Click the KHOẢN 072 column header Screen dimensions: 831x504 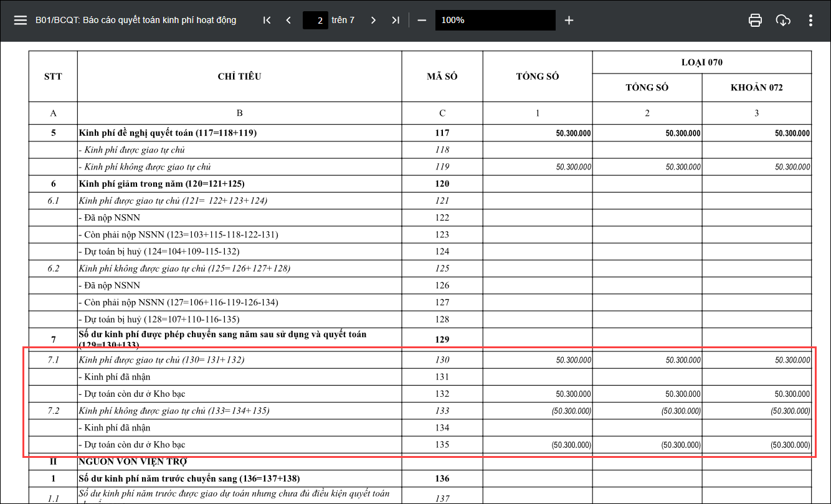coord(756,88)
